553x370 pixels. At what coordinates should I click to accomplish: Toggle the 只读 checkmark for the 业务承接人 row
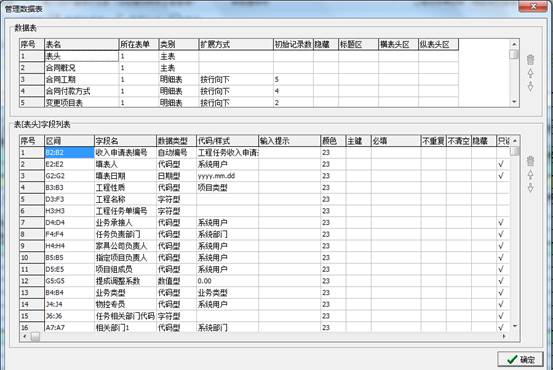501,223
